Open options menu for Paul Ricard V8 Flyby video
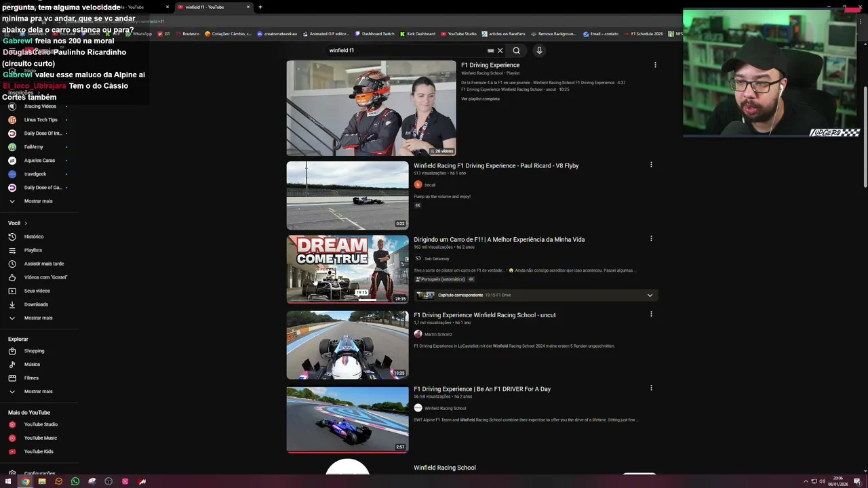This screenshot has width=868, height=488. [651, 165]
